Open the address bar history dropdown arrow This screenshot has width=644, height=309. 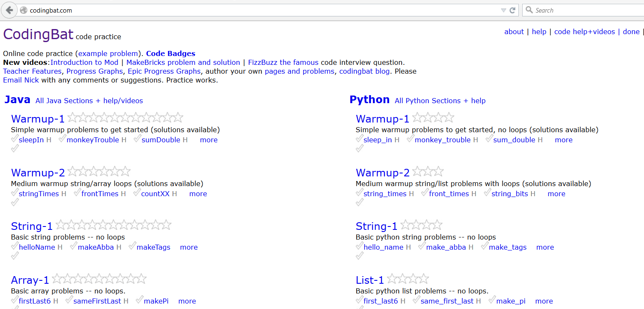503,10
